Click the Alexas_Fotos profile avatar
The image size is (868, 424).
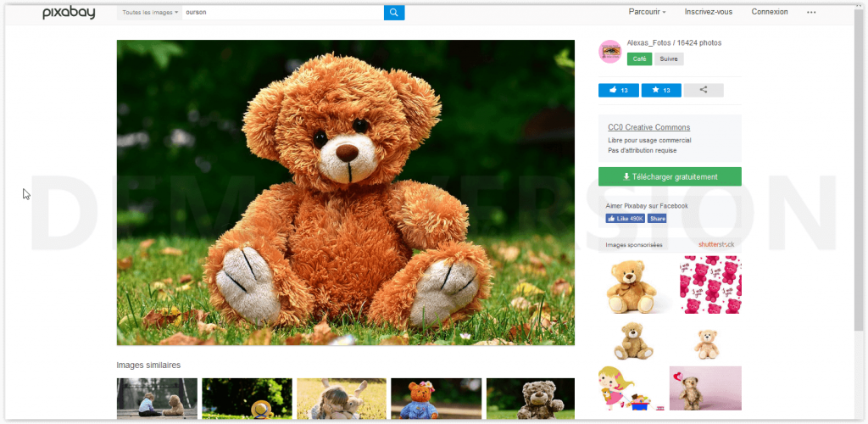click(609, 52)
